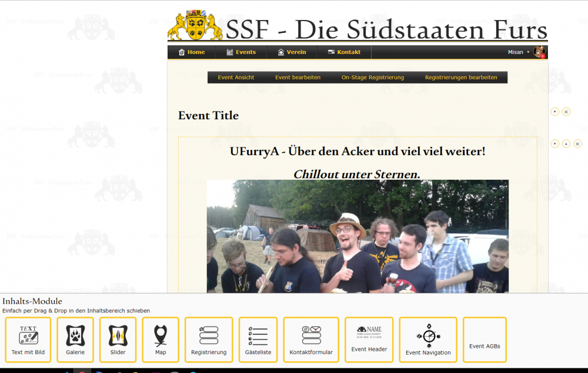The height and width of the screenshot is (373, 588).
Task: Click the group photo image
Action: point(358,236)
